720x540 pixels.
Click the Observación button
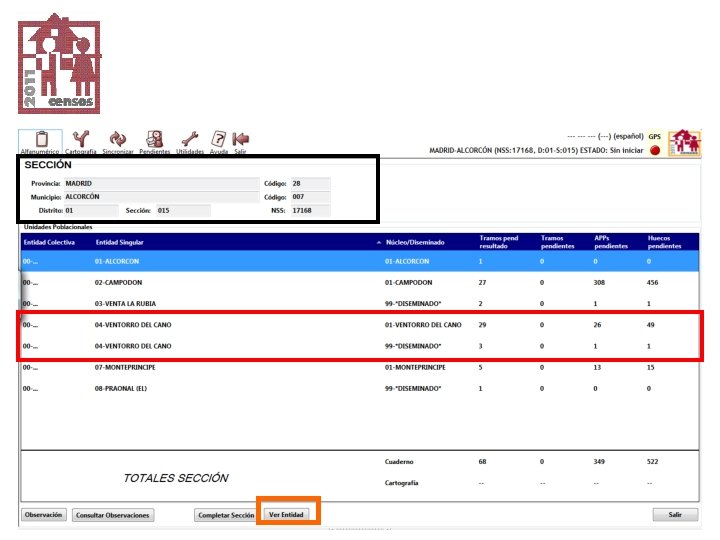pyautogui.click(x=44, y=515)
